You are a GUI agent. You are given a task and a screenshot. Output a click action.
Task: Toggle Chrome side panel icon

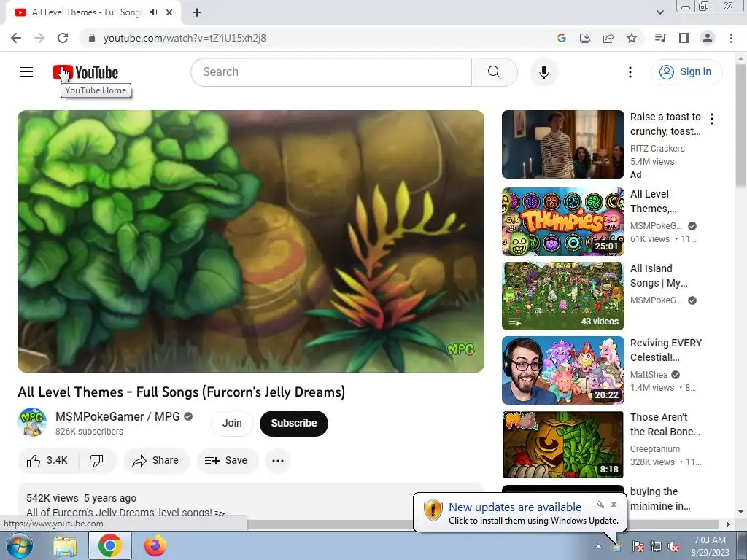[684, 38]
